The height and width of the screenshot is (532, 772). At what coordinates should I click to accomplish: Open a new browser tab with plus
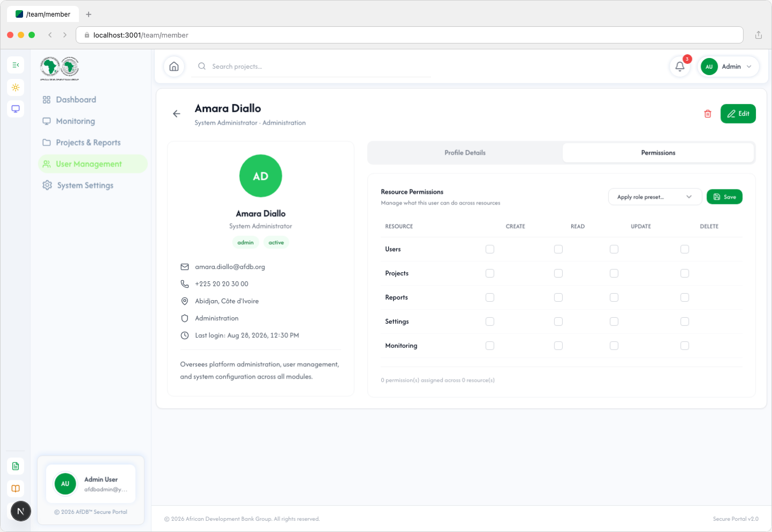pos(89,14)
